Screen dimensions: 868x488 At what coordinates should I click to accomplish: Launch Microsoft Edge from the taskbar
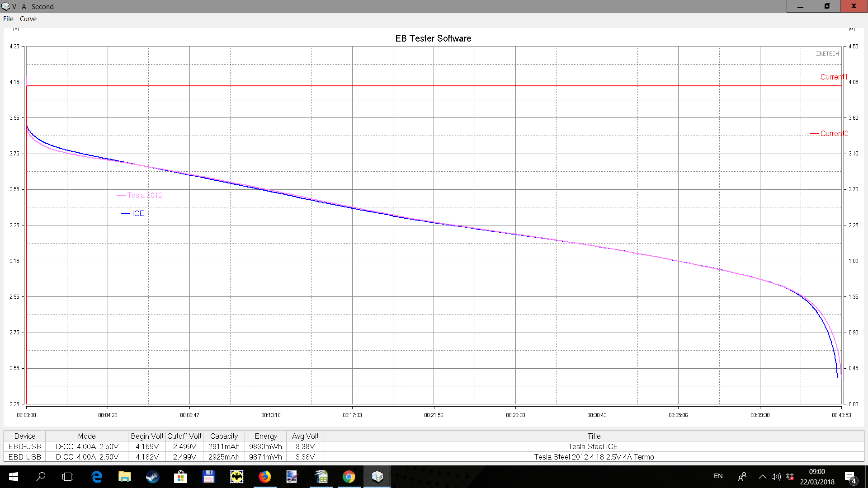[97, 477]
